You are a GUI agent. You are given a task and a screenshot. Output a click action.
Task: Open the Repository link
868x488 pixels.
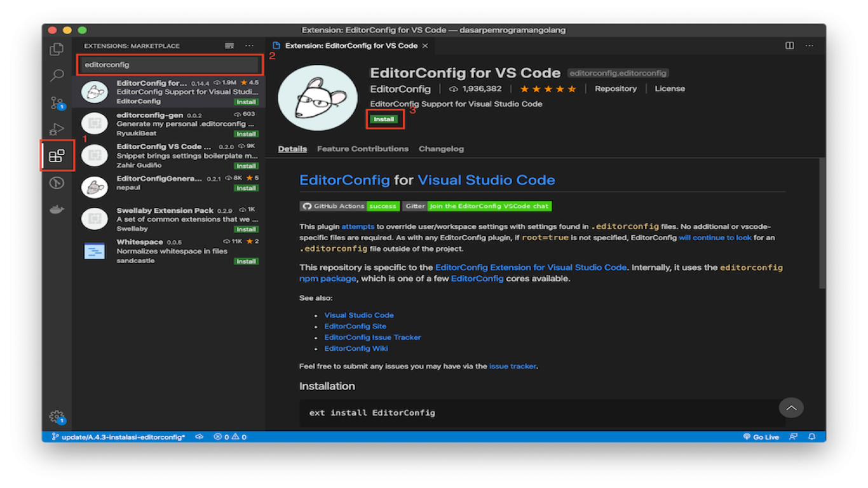pos(616,89)
